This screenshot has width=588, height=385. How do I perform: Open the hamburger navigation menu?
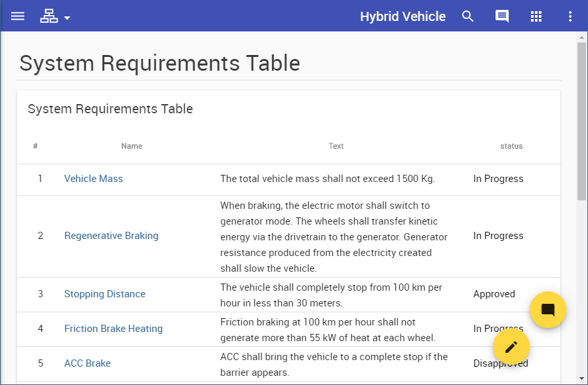click(18, 16)
